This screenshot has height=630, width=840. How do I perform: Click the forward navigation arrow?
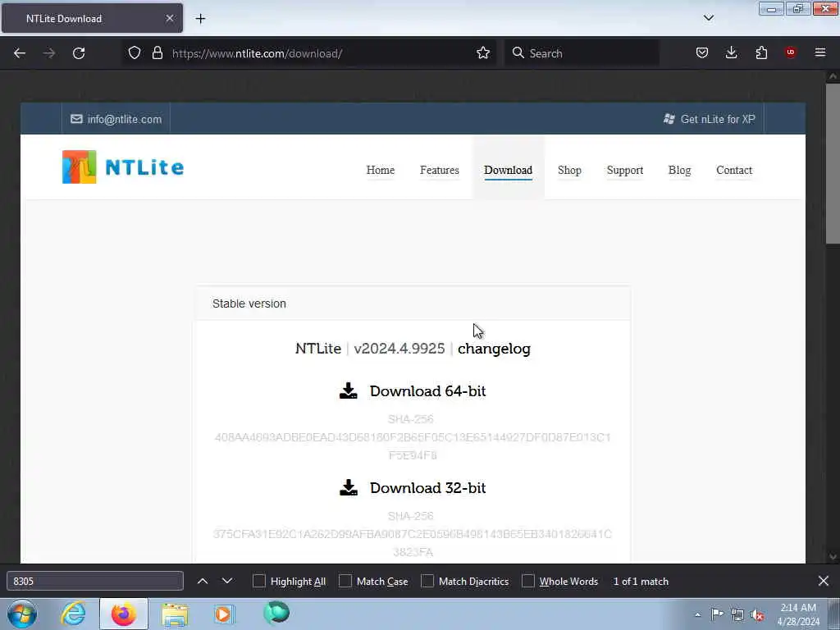48,53
